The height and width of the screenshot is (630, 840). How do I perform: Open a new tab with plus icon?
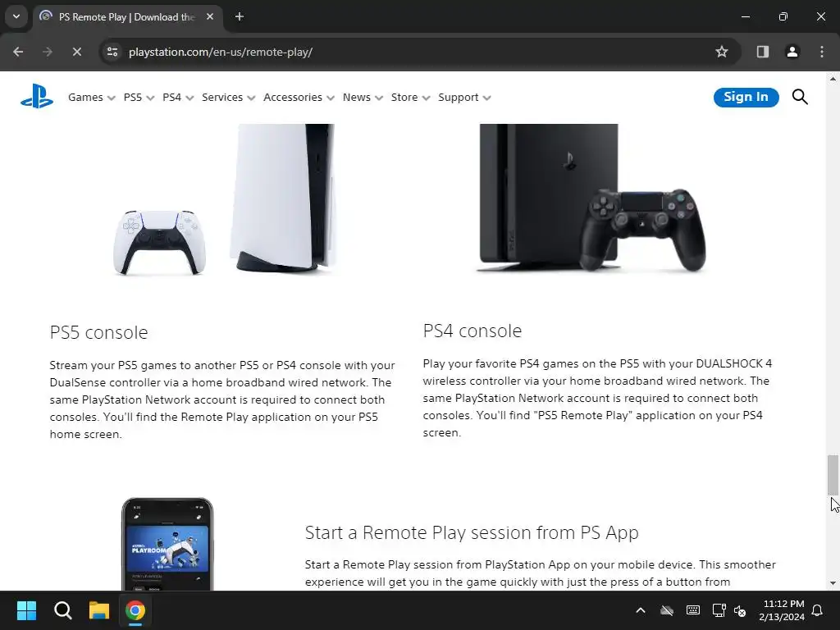240,16
